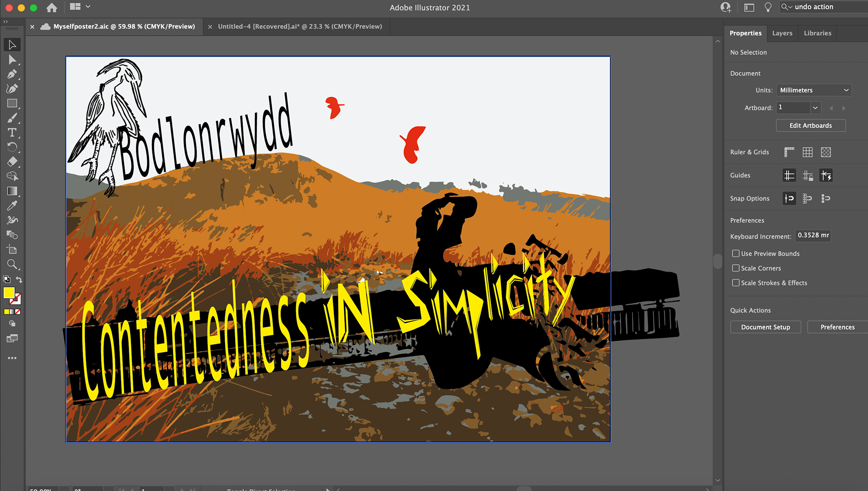Open the Artboard number dropdown
Image resolution: width=868 pixels, height=491 pixels.
815,108
